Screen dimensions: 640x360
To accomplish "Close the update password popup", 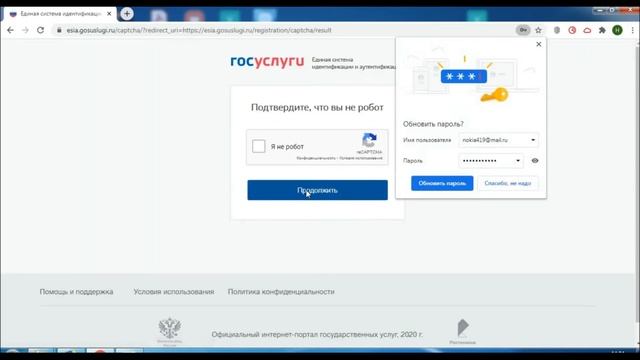I will coord(539,44).
